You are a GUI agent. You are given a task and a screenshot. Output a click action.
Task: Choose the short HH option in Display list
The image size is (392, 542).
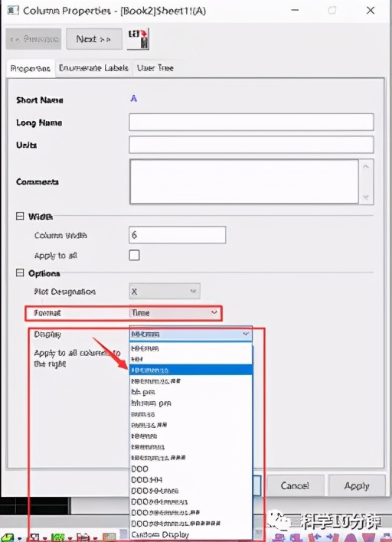tap(191, 359)
